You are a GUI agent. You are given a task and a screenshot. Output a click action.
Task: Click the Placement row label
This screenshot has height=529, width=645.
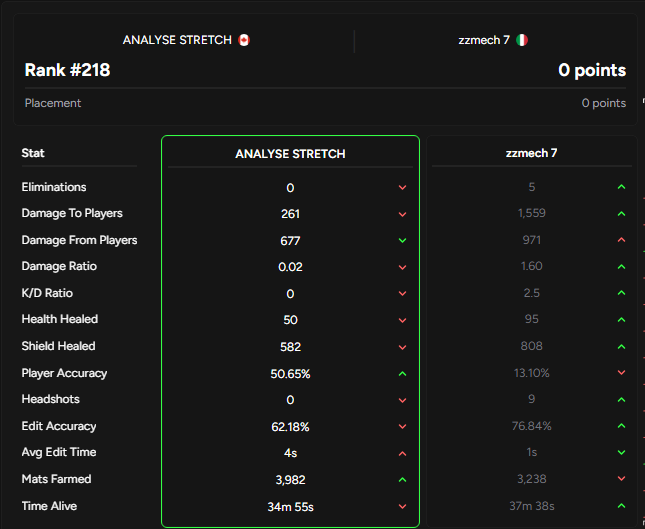tap(53, 103)
